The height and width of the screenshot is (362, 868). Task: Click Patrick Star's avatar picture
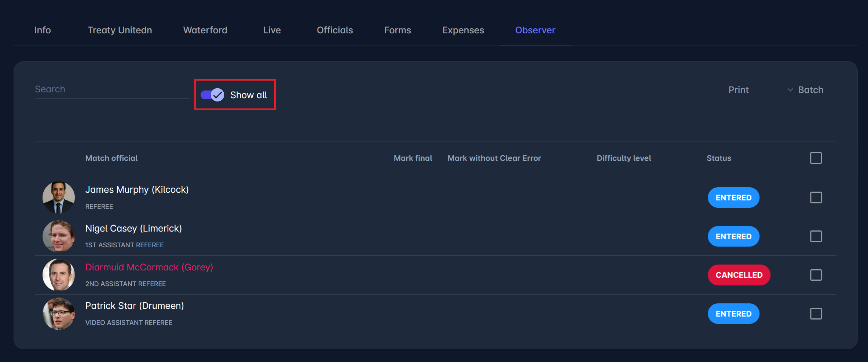[59, 314]
